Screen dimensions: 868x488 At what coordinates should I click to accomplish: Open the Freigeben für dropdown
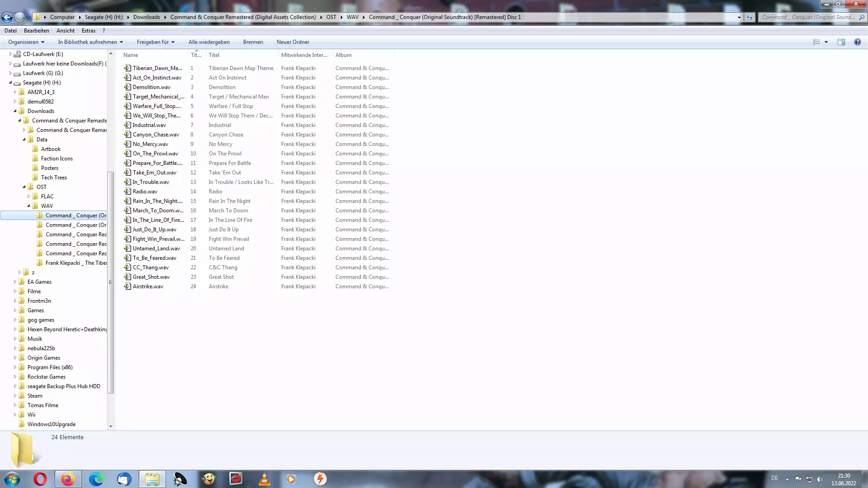point(156,42)
